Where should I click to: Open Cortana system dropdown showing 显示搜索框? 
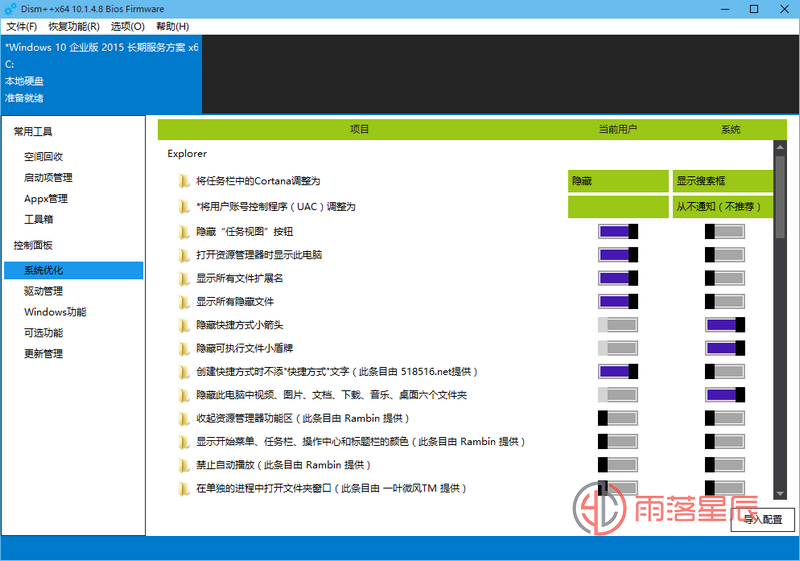[x=723, y=181]
